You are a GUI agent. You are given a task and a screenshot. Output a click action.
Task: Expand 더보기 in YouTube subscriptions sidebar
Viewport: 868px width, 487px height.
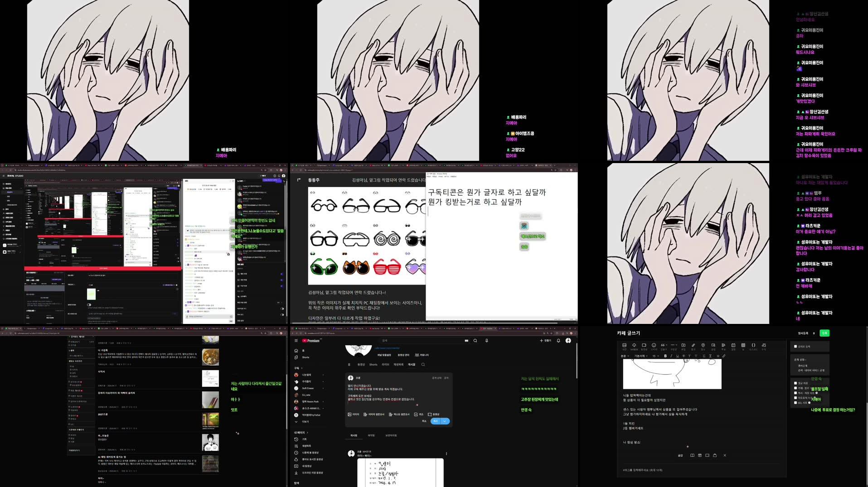point(302,421)
